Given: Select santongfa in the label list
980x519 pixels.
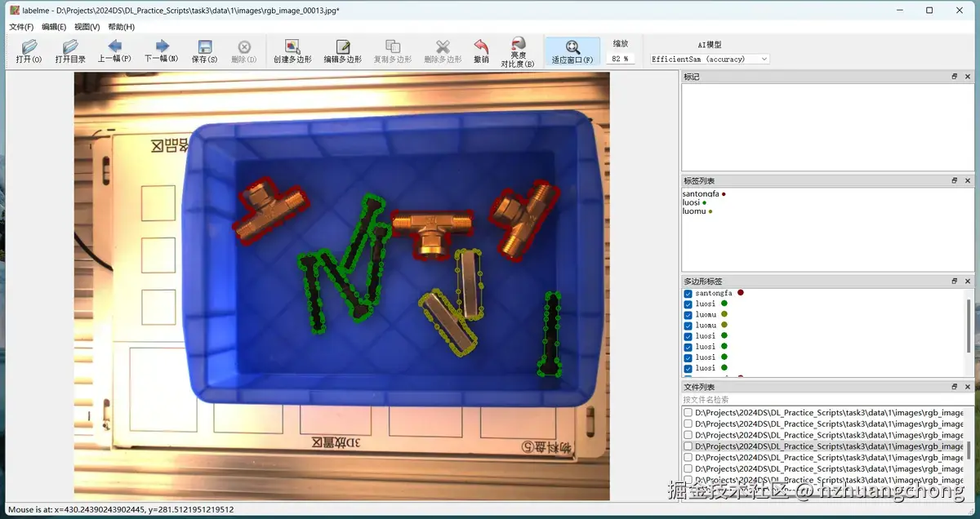Looking at the screenshot, I should tap(701, 194).
